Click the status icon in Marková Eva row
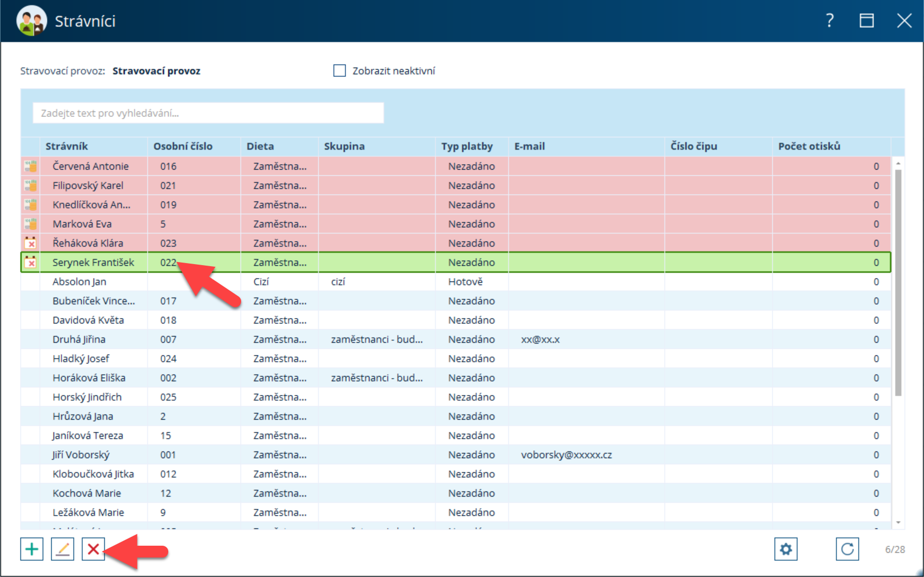The height and width of the screenshot is (577, 924). (31, 224)
